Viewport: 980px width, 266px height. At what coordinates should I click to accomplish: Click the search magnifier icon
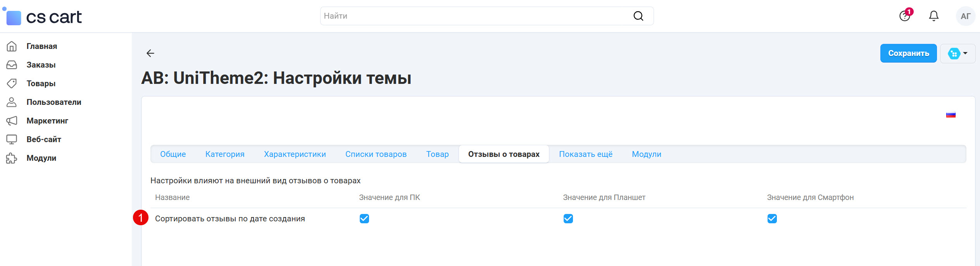point(638,16)
